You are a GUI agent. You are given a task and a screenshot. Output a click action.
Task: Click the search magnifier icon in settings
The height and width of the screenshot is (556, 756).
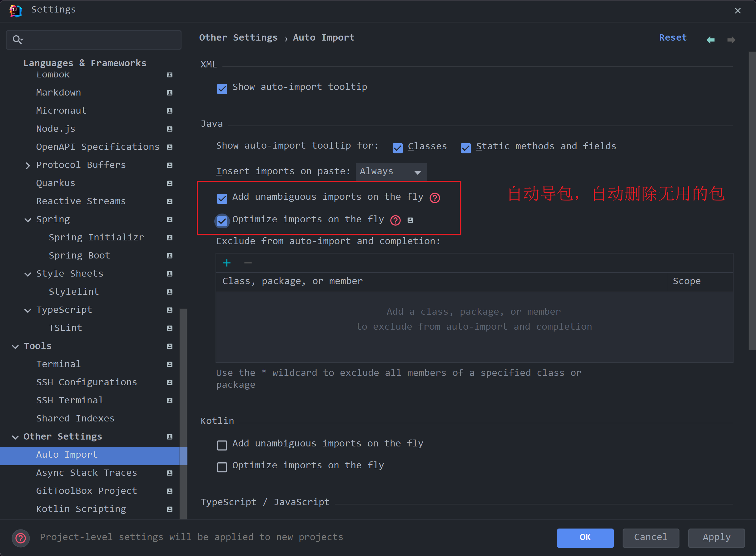click(x=17, y=40)
